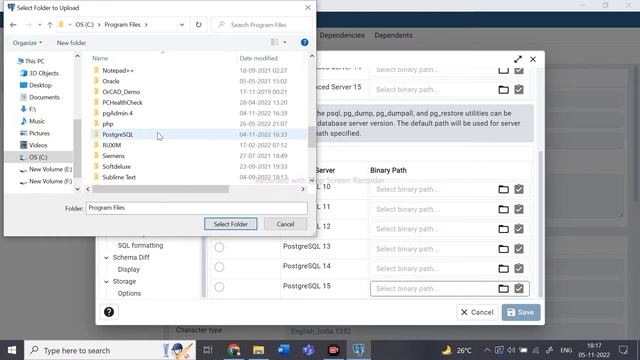Screen dimensions: 640x360
Task: Open folder browser for Advanced Server 15
Action: click(503, 90)
